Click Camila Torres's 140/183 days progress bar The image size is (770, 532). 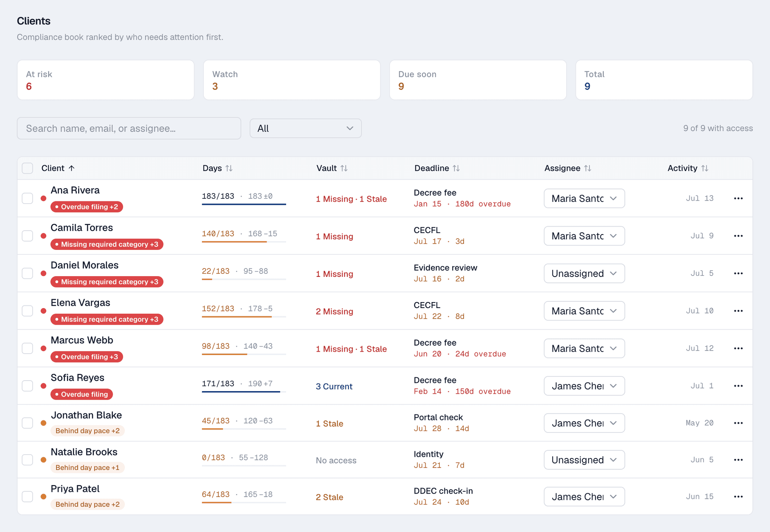pyautogui.click(x=244, y=242)
